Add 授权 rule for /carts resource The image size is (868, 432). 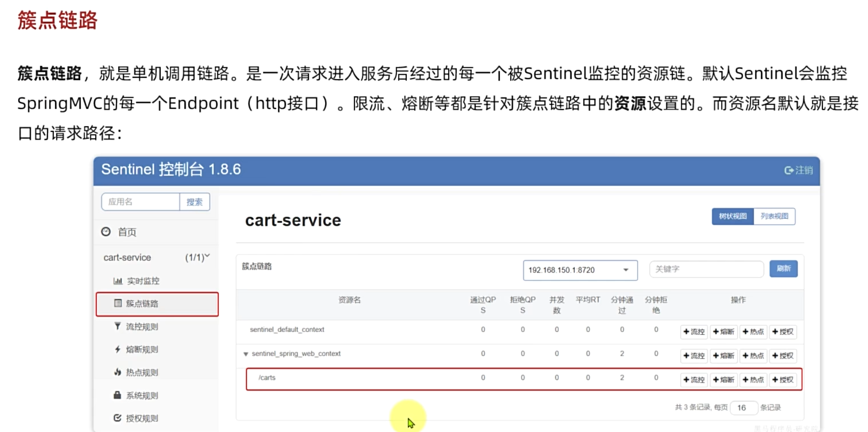point(783,380)
